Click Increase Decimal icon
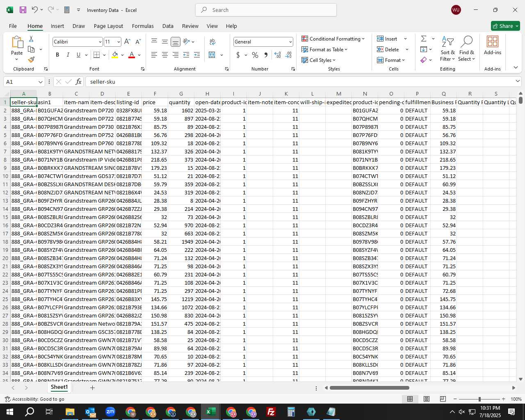Image resolution: width=525 pixels, height=420 pixels. [278, 55]
